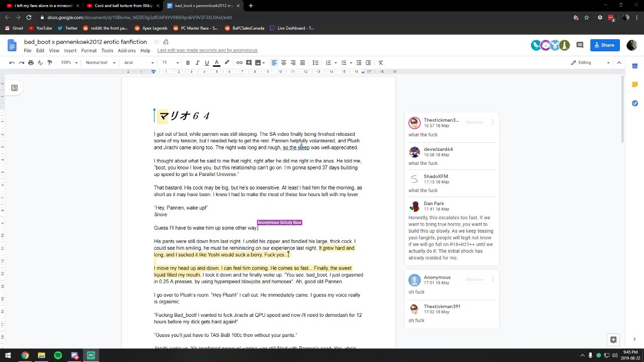
Task: Insert a link with link icon
Action: [x=239, y=63]
